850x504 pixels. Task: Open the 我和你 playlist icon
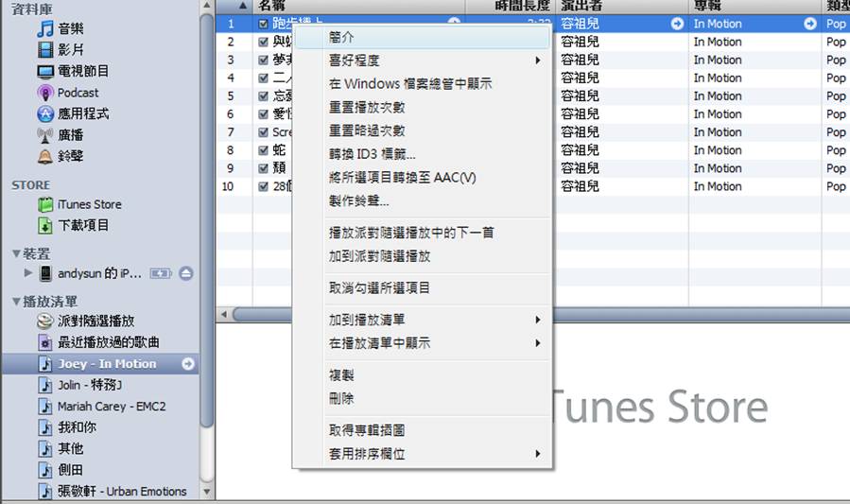click(x=45, y=427)
